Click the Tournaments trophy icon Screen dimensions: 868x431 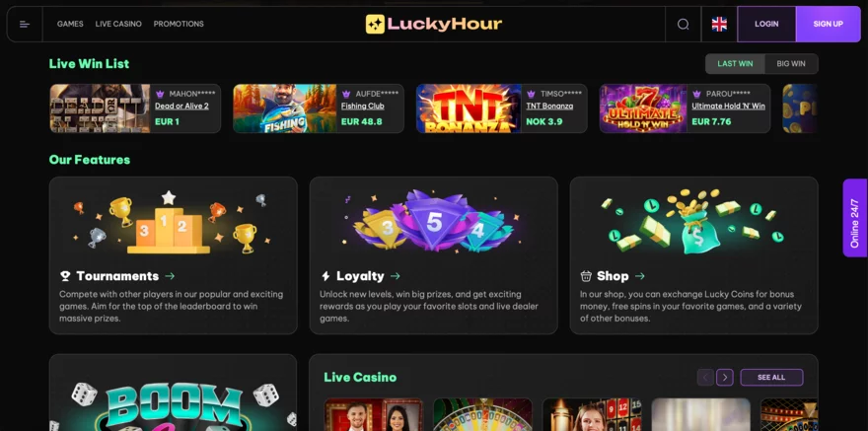65,275
